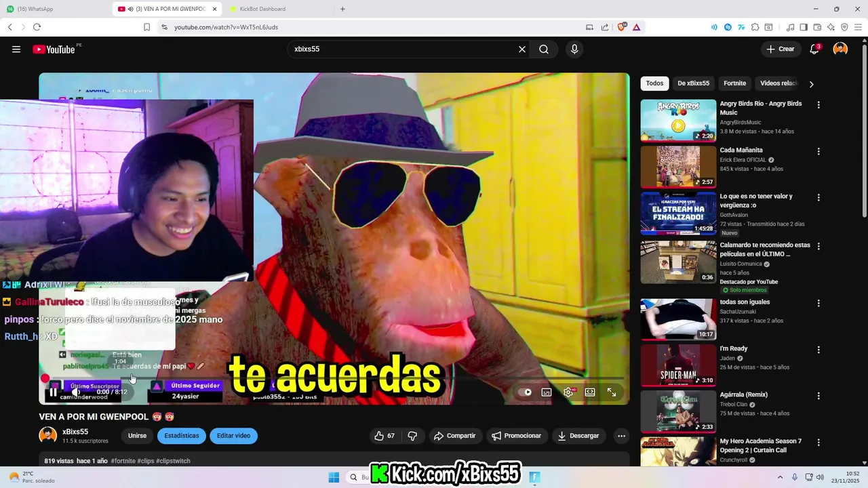Mute the video volume

[77, 392]
